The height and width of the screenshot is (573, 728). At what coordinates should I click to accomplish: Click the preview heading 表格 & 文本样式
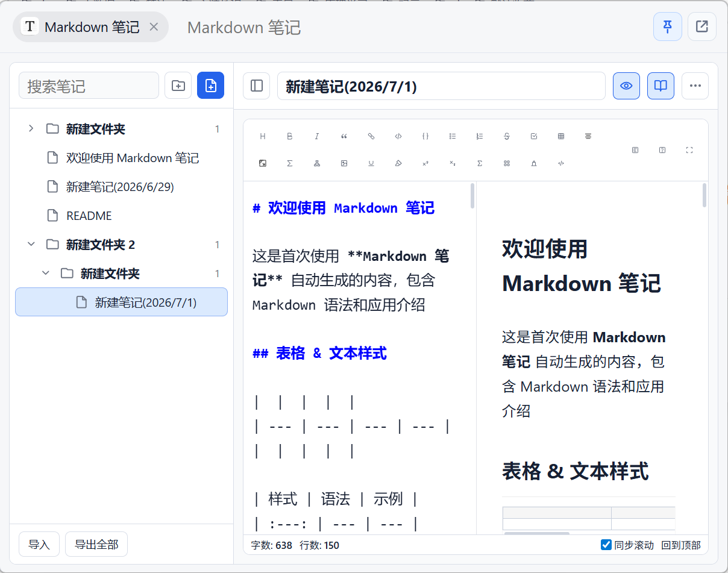576,471
